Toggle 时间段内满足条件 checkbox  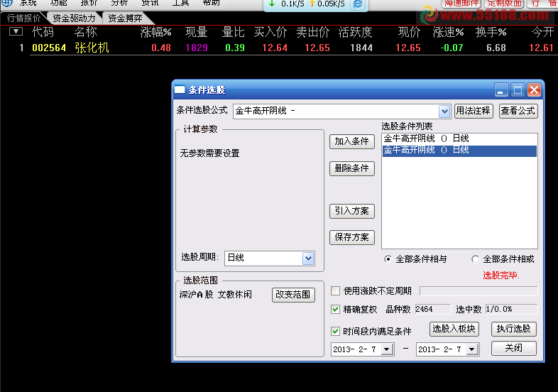[335, 332]
